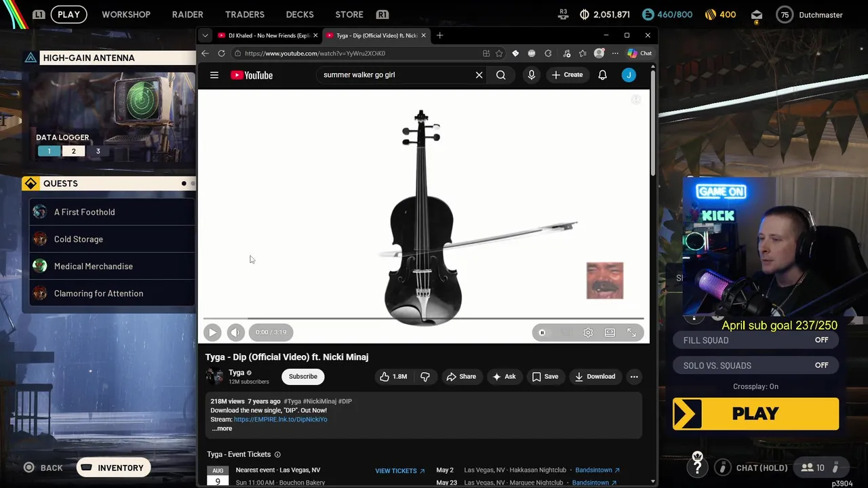This screenshot has height=488, width=868.
Task: Click the browser address bar URL
Action: pyautogui.click(x=315, y=54)
